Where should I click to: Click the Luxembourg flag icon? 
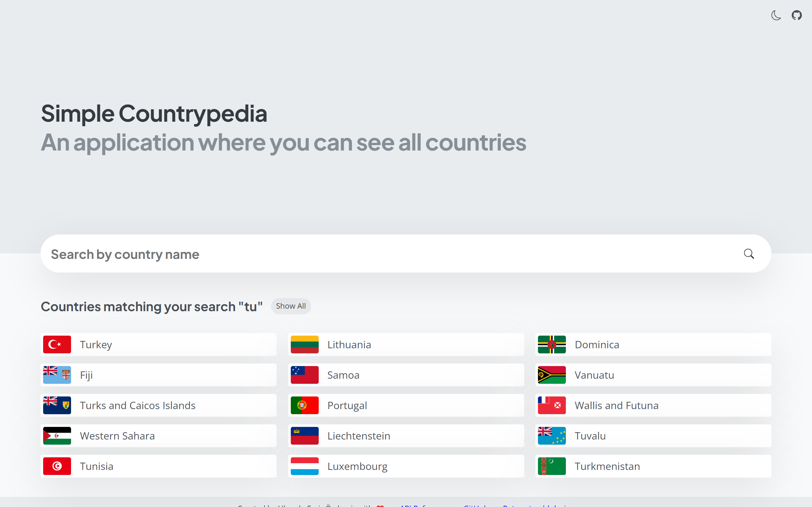click(x=304, y=466)
